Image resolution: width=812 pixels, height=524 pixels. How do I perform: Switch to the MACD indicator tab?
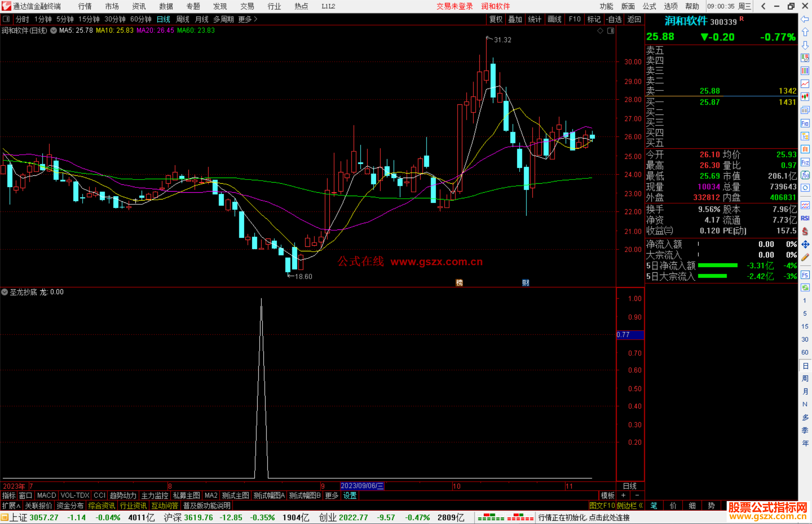pyautogui.click(x=46, y=495)
